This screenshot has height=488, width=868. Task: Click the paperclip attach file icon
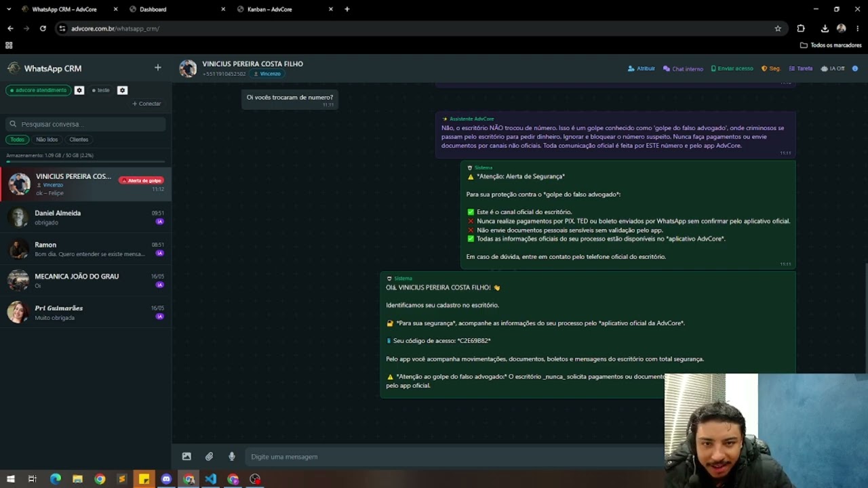coord(209,457)
